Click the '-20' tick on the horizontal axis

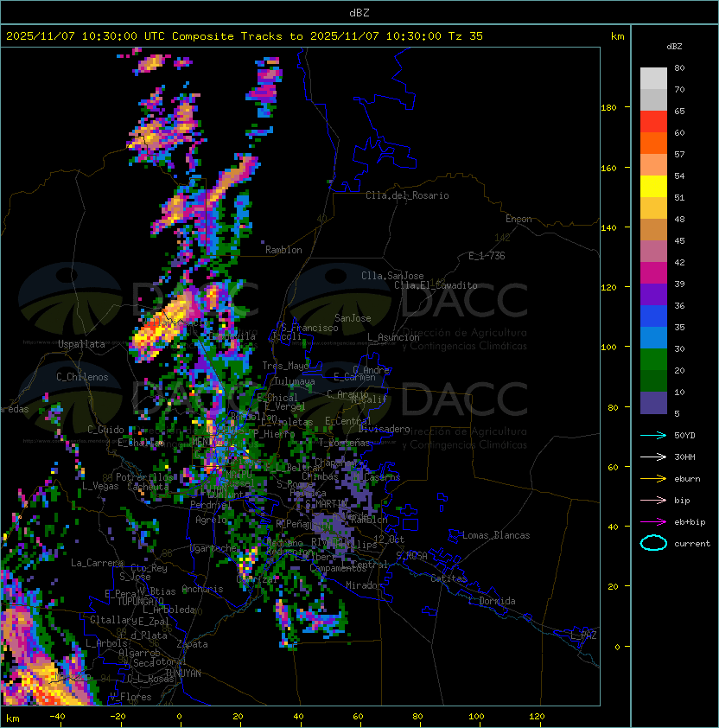(x=118, y=717)
